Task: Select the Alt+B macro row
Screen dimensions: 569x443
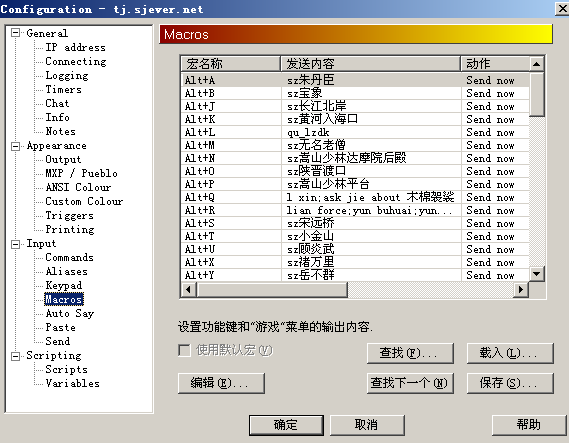Action: point(355,93)
